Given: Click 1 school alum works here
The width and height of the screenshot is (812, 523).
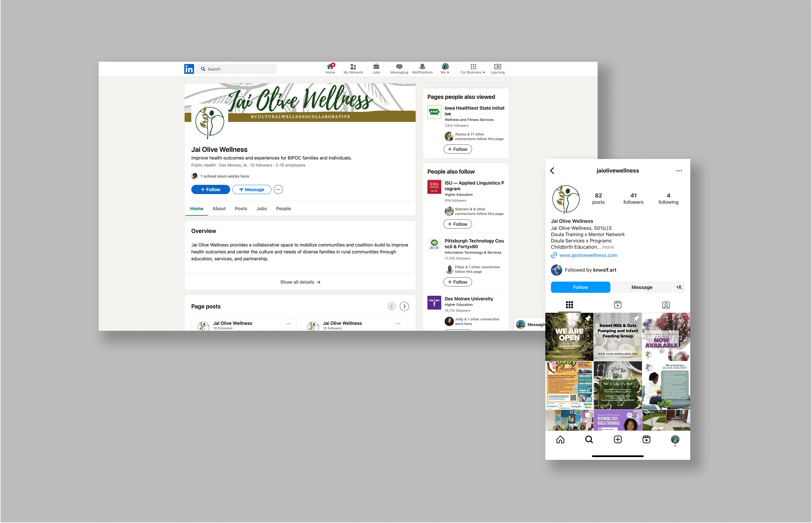Looking at the screenshot, I should coord(224,176).
